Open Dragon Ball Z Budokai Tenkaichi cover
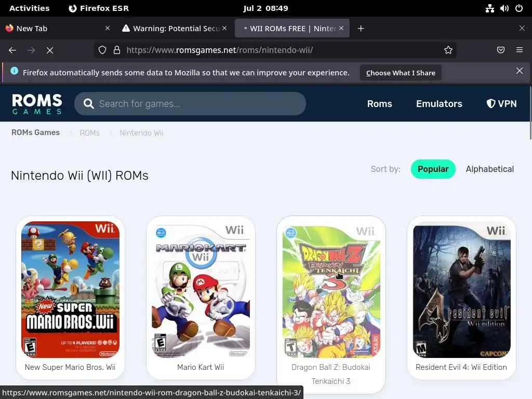Screen dimensions: 532x399 [x=331, y=289]
